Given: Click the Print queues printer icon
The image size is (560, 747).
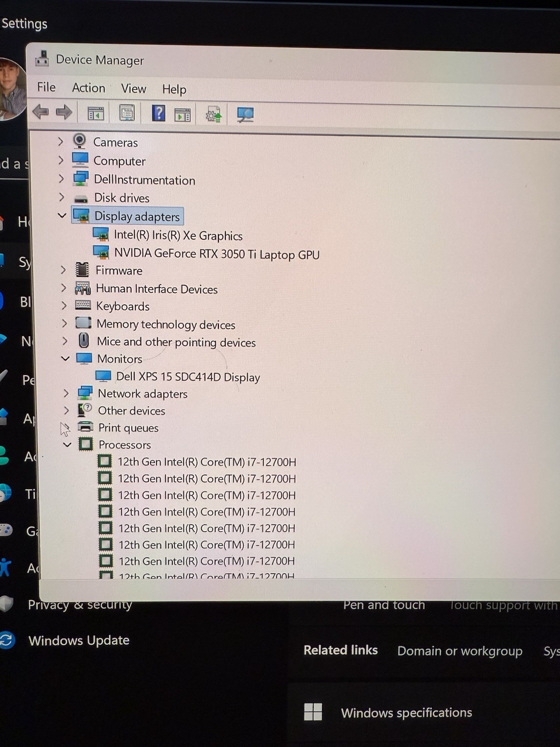Looking at the screenshot, I should click(x=85, y=426).
